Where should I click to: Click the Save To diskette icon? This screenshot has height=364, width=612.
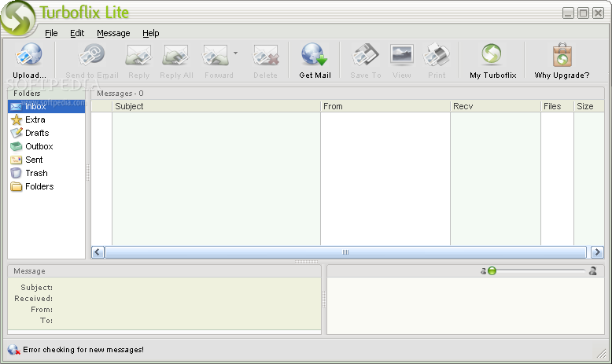(x=365, y=54)
